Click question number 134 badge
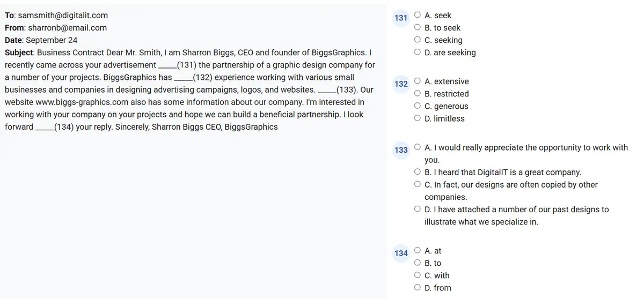Image resolution: width=644 pixels, height=299 pixels. pos(401,253)
